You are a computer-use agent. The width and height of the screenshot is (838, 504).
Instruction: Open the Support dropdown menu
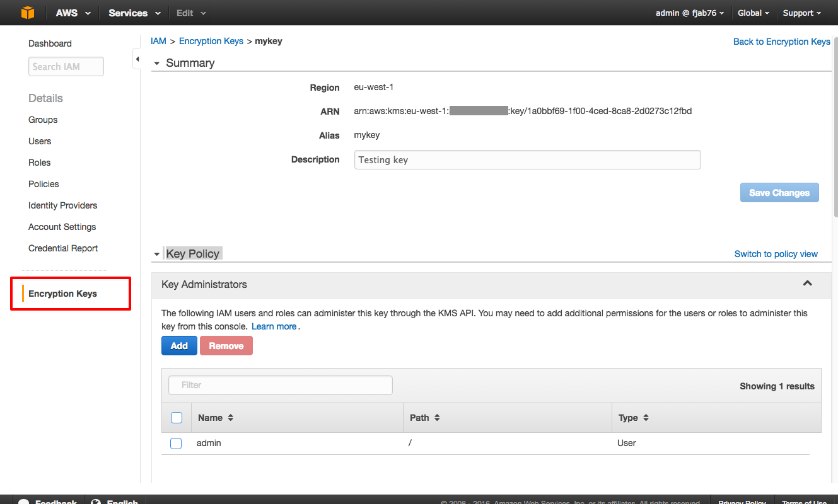tap(801, 13)
